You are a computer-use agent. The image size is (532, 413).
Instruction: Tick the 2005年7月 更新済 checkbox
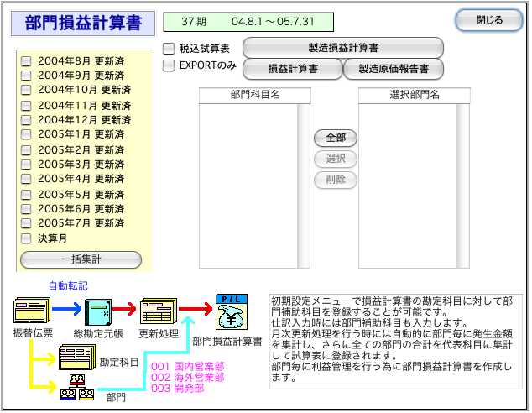(26, 224)
